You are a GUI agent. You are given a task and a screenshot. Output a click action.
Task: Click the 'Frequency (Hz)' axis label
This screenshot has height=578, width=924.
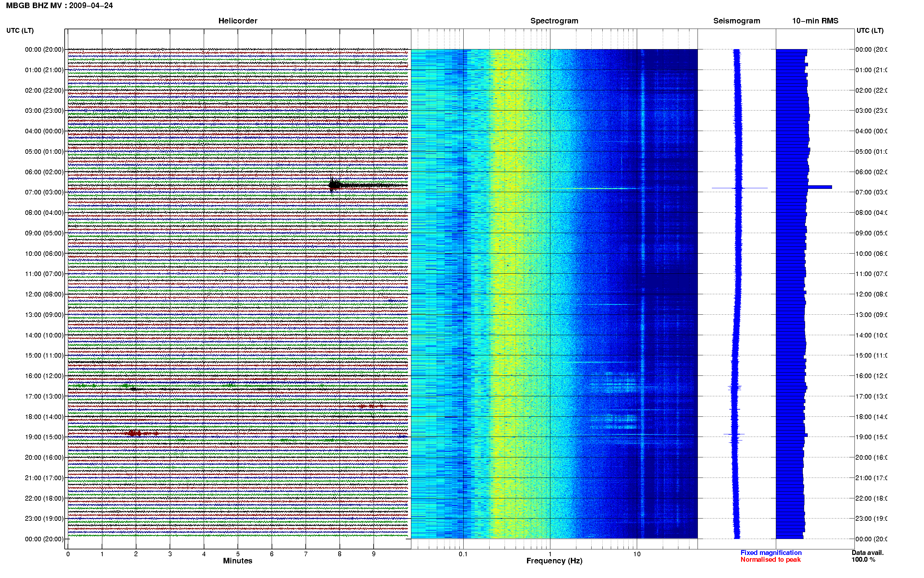554,561
